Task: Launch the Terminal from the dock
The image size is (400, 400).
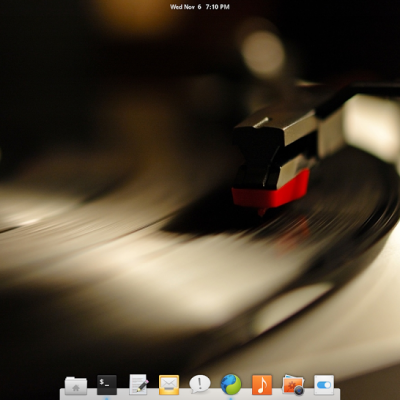Action: pyautogui.click(x=107, y=385)
